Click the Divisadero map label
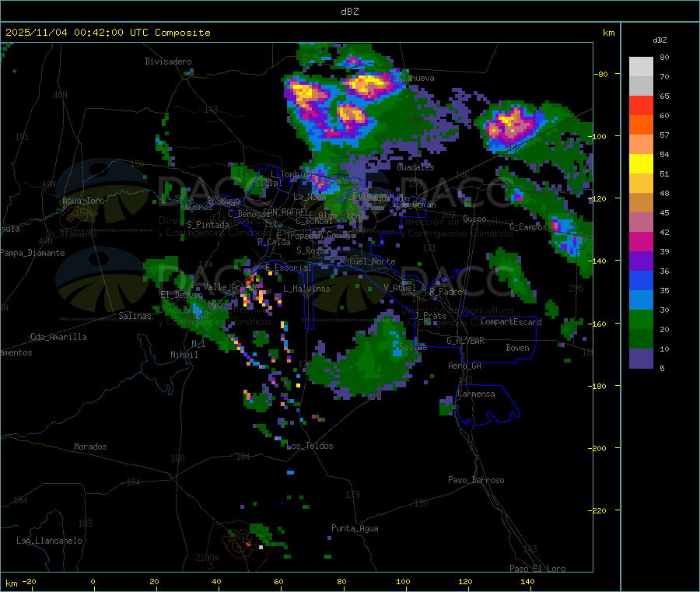Viewport: 700px width, 592px height. point(168,61)
